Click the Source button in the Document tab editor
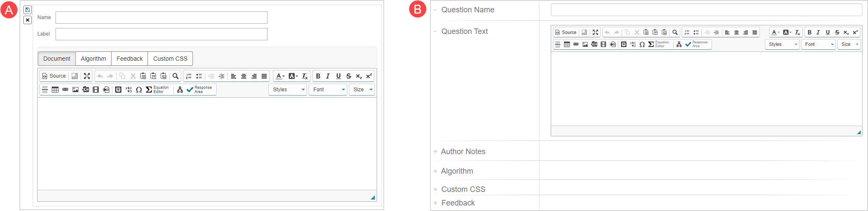Image resolution: width=868 pixels, height=211 pixels. pos(54,76)
